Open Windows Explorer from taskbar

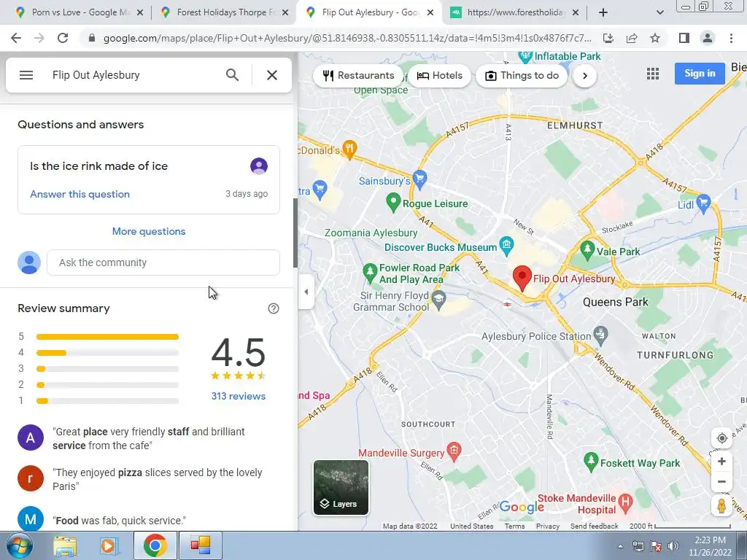64,545
